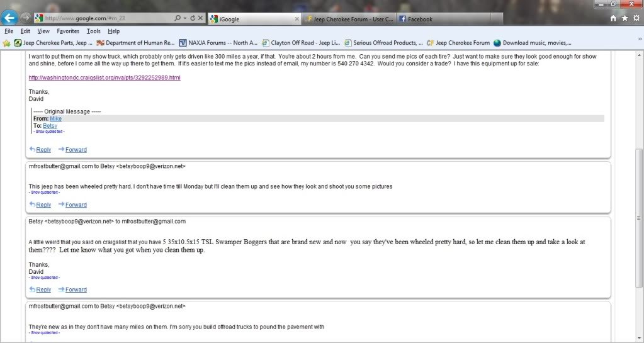This screenshot has width=644, height=343.
Task: Close the iGoogle tab
Action: (x=297, y=19)
